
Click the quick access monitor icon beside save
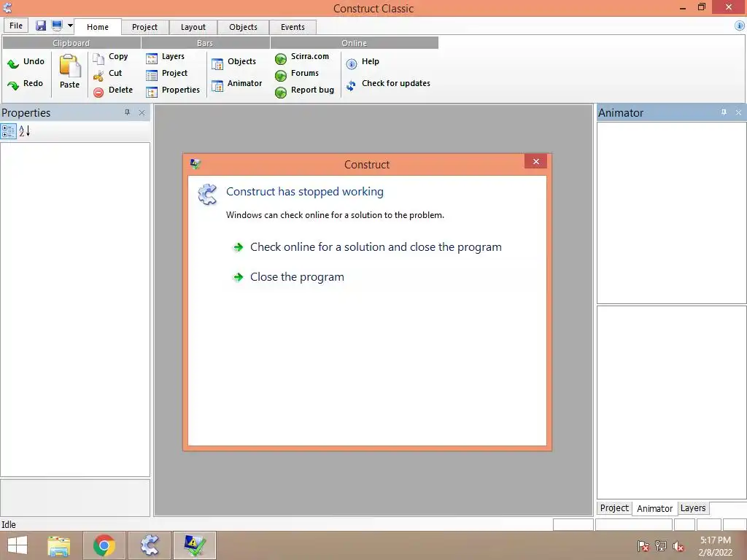[57, 26]
